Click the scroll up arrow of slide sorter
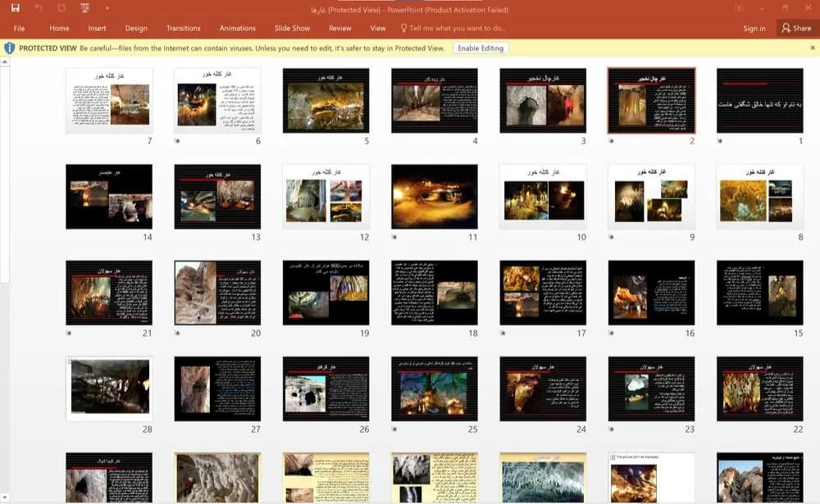This screenshot has width=820, height=504. click(5, 61)
